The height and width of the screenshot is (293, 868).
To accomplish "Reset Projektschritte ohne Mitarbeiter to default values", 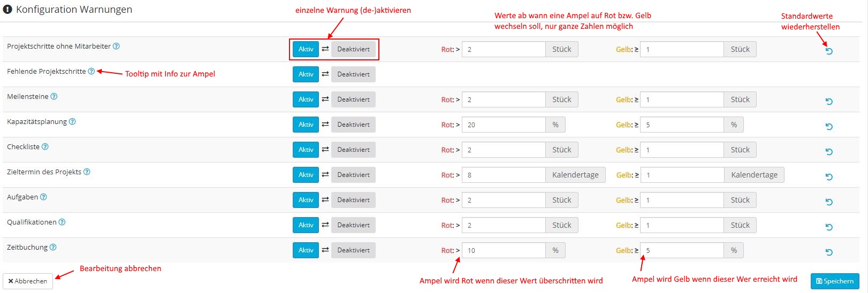I will 829,51.
